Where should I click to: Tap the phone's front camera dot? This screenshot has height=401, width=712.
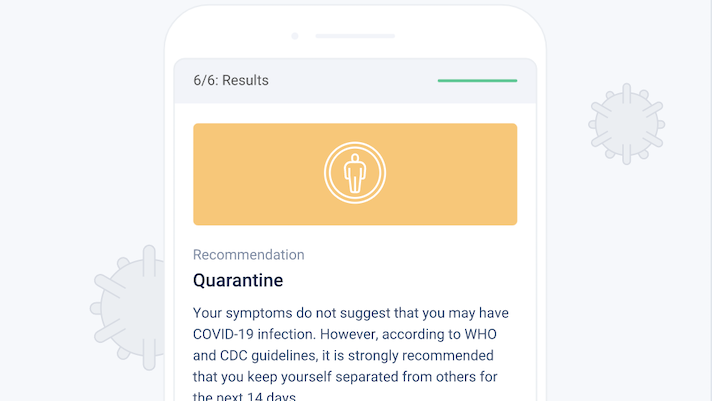pyautogui.click(x=295, y=36)
